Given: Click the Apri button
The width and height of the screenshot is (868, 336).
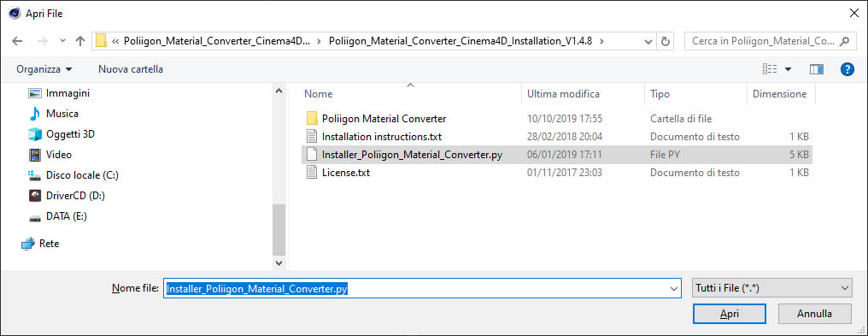Looking at the screenshot, I should point(729,314).
